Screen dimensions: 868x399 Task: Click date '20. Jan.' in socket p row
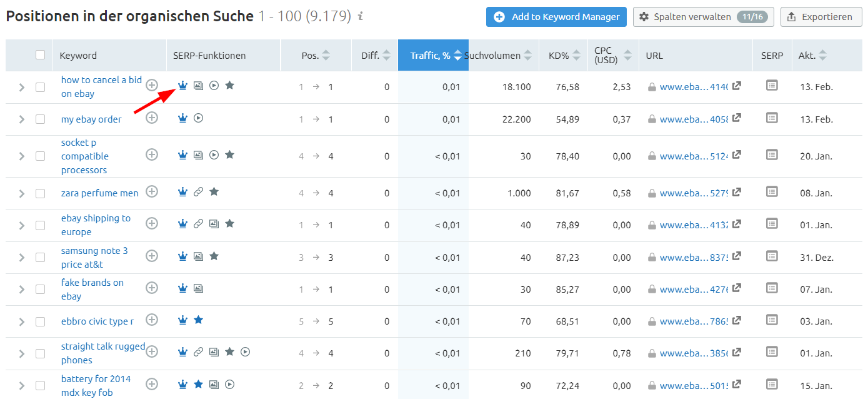pos(816,156)
